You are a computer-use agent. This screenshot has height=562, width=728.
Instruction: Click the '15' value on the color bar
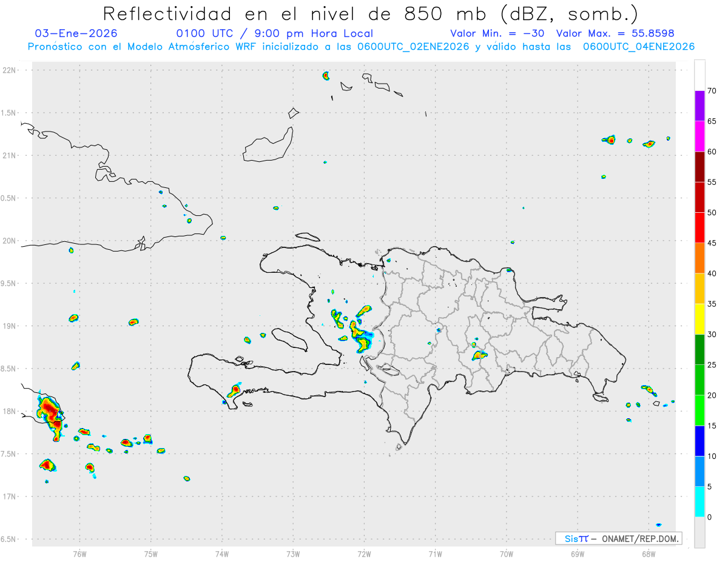[712, 426]
